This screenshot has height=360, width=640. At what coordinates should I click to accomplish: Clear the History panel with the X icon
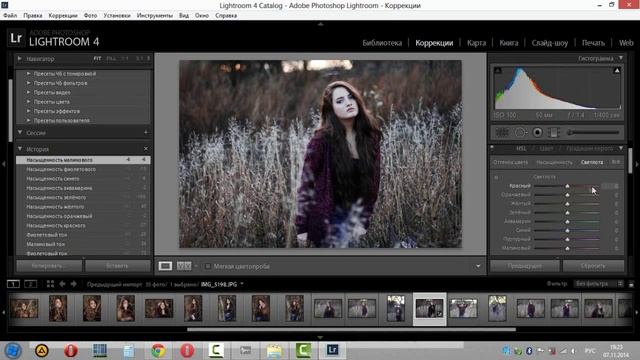click(x=146, y=149)
